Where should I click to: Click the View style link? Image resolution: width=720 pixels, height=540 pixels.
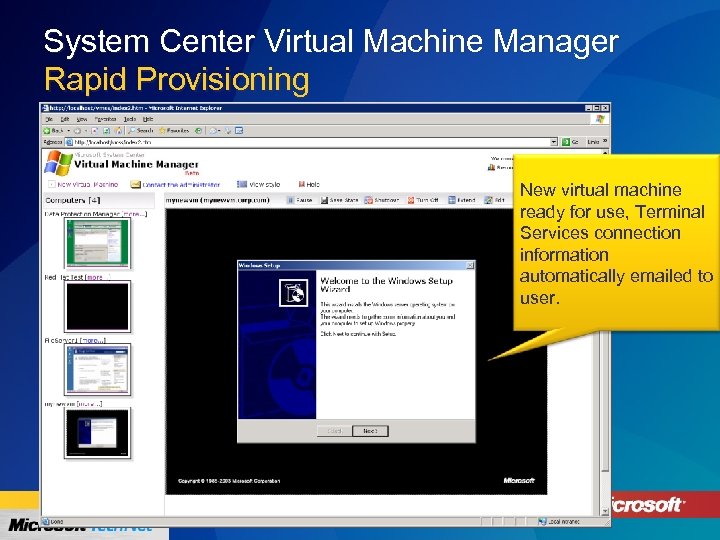tap(264, 184)
